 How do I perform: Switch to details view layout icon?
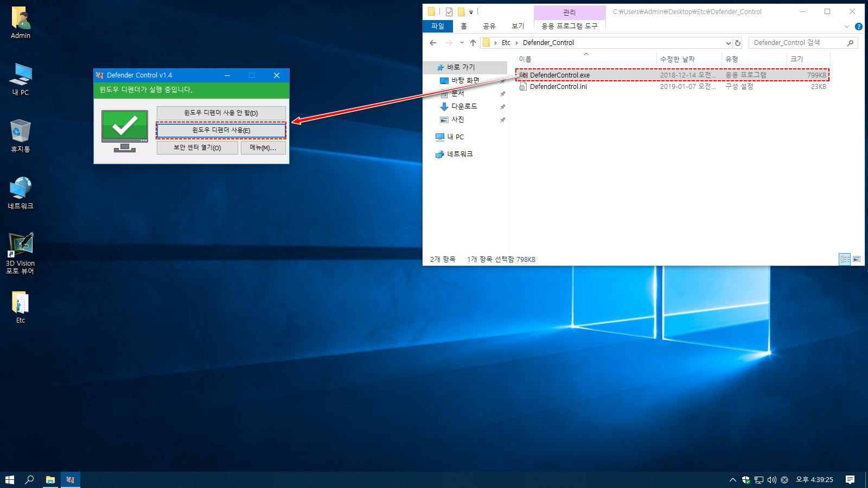click(x=845, y=259)
